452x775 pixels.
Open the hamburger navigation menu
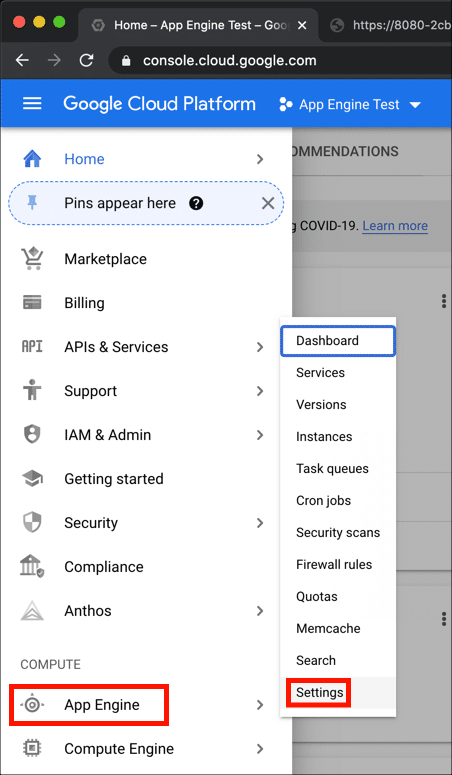32,104
